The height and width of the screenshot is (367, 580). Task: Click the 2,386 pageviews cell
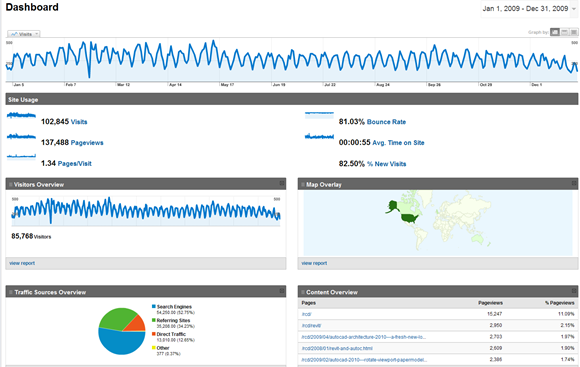tap(496, 359)
